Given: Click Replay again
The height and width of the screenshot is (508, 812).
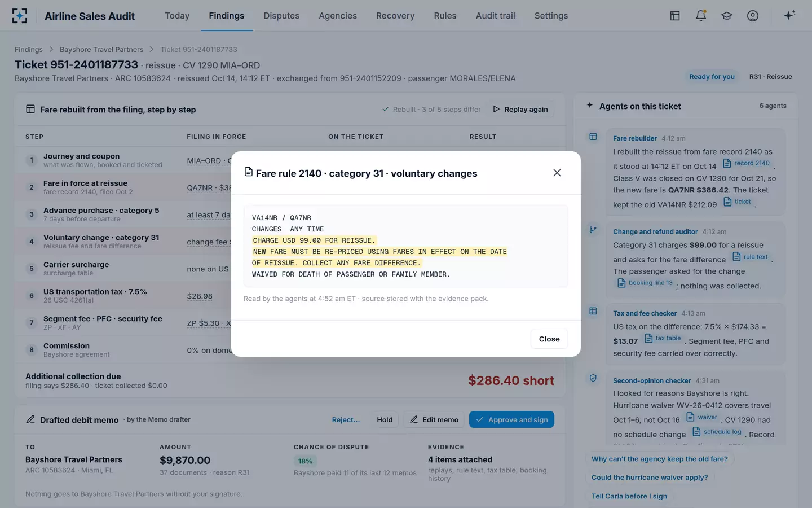Looking at the screenshot, I should tap(520, 109).
